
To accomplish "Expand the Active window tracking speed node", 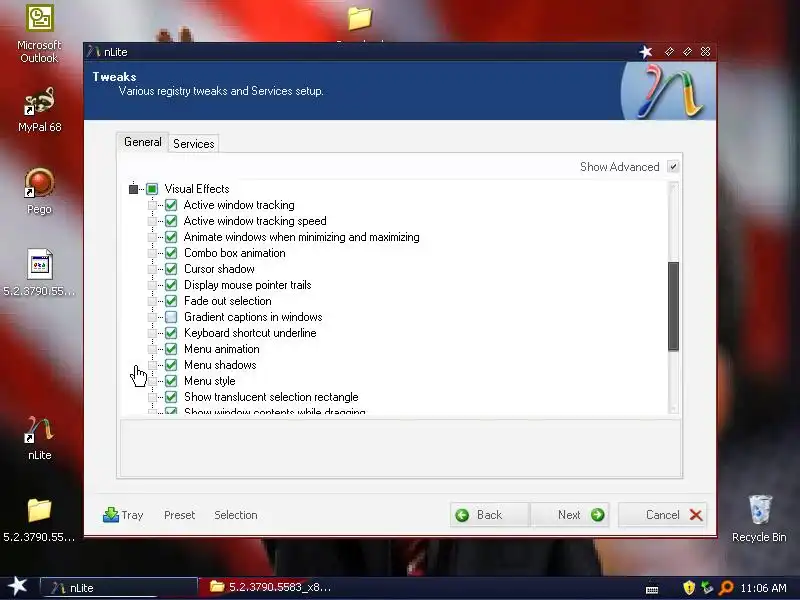I will (x=152, y=221).
